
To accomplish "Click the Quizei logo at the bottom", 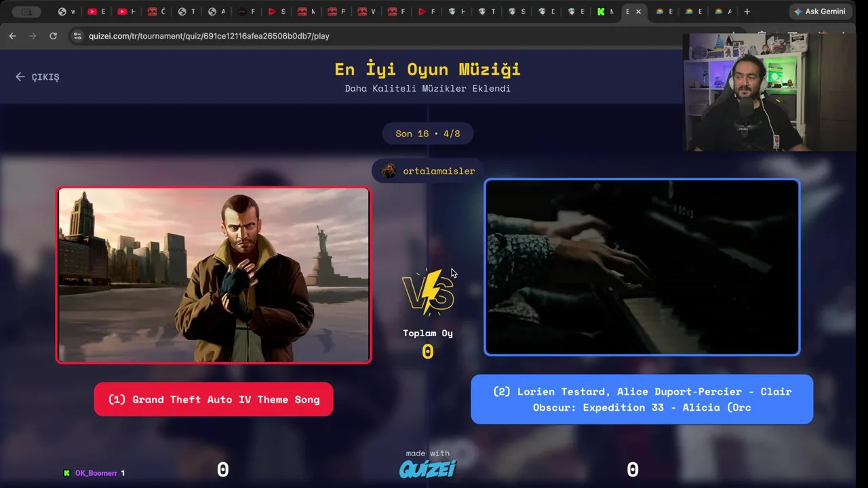I will (x=428, y=469).
